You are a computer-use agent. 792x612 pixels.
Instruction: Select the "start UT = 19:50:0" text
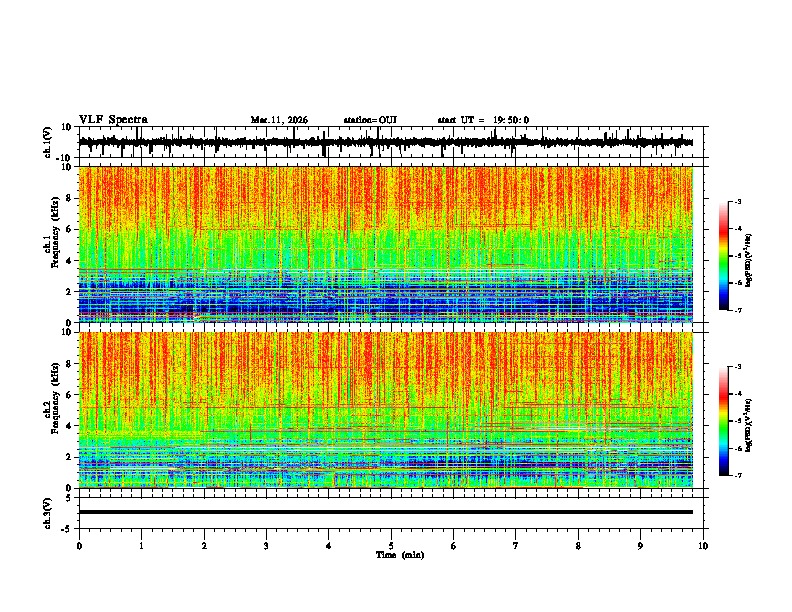tap(483, 120)
